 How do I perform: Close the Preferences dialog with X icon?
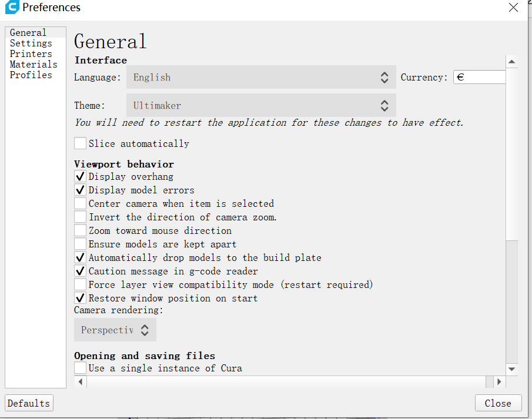[513, 8]
